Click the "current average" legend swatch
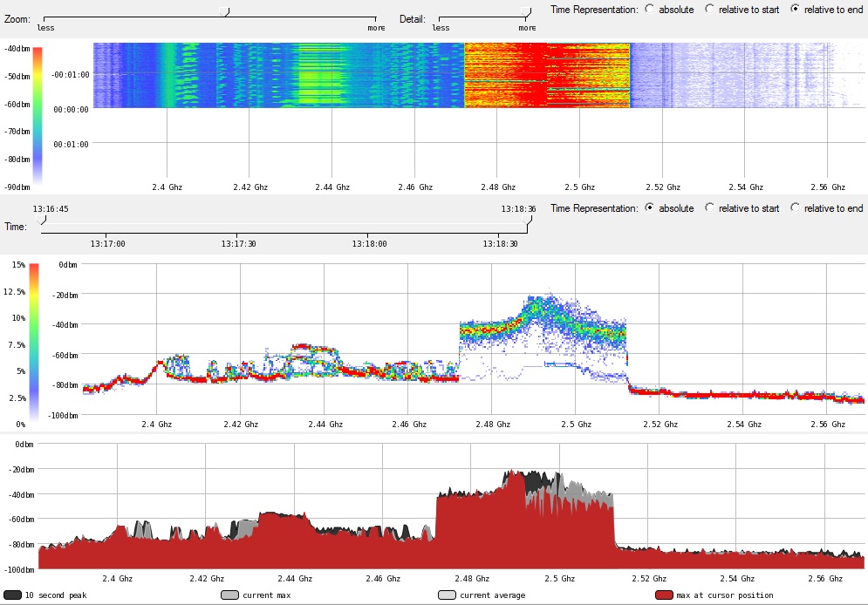The image size is (868, 605). pyautogui.click(x=446, y=595)
